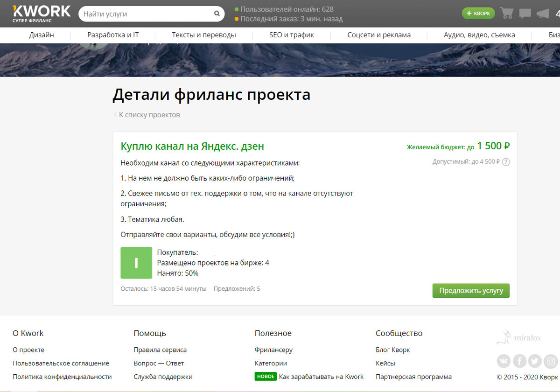Open the megaphone notifications icon
Image resolution: width=560 pixels, height=392 pixels.
click(542, 14)
